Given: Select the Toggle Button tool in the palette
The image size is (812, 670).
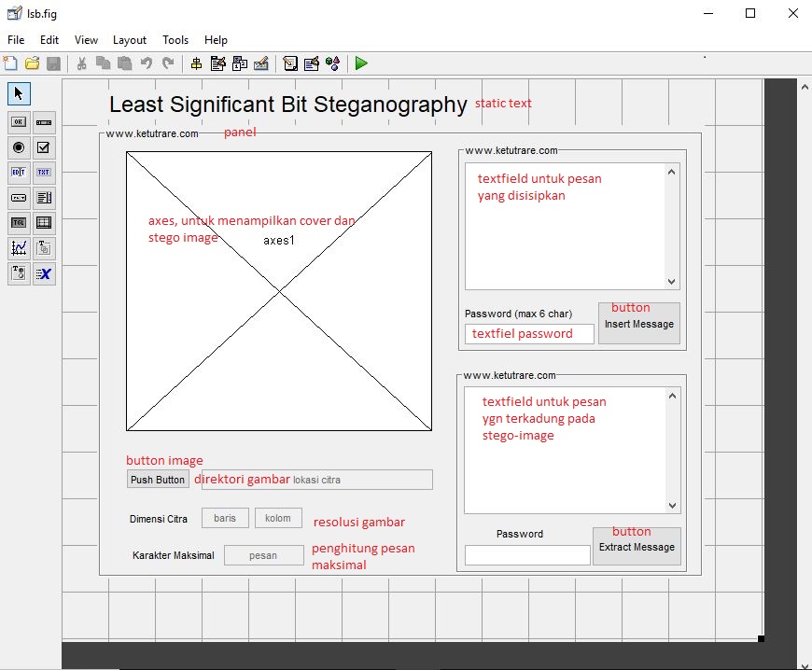Looking at the screenshot, I should click(19, 222).
